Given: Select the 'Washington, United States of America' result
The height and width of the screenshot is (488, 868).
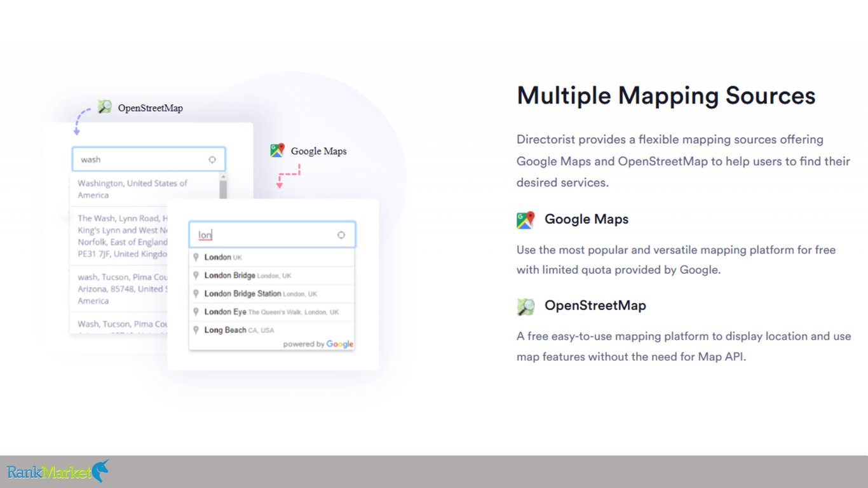Looking at the screenshot, I should click(144, 189).
